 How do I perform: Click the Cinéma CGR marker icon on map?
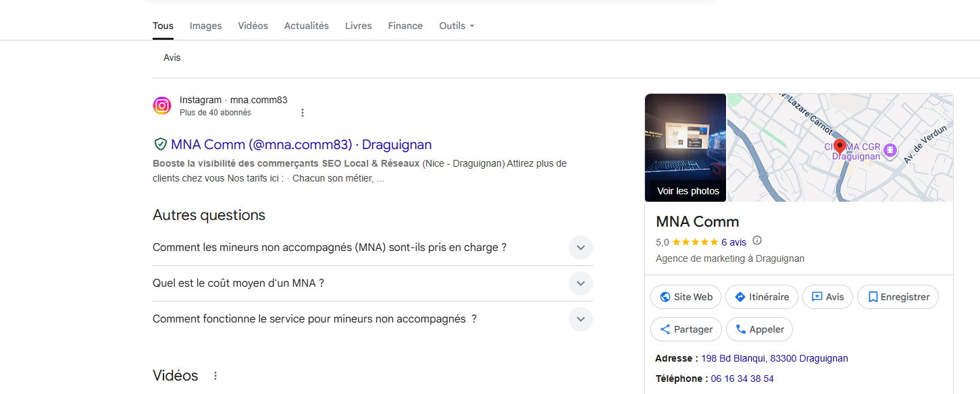tap(890, 150)
